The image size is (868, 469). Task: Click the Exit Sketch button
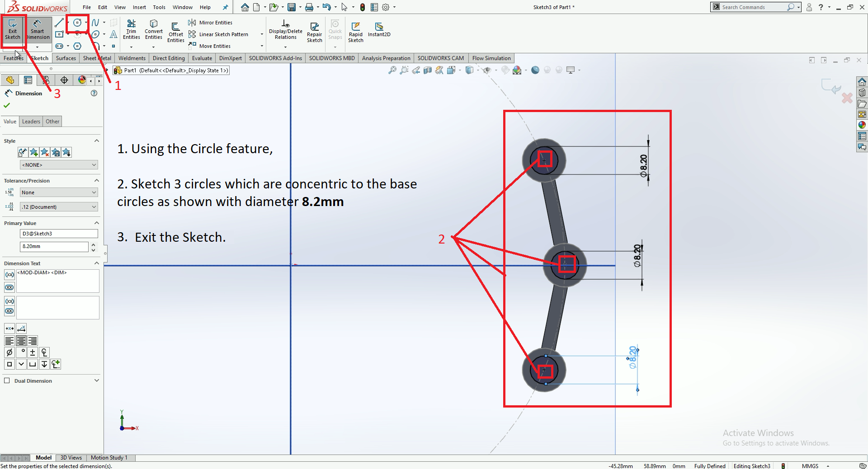[x=13, y=30]
